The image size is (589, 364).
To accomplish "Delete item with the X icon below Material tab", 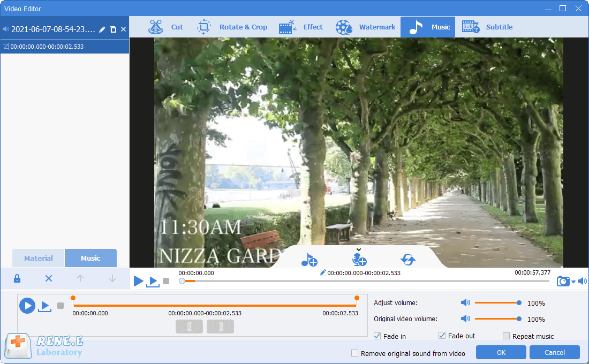I will click(49, 278).
